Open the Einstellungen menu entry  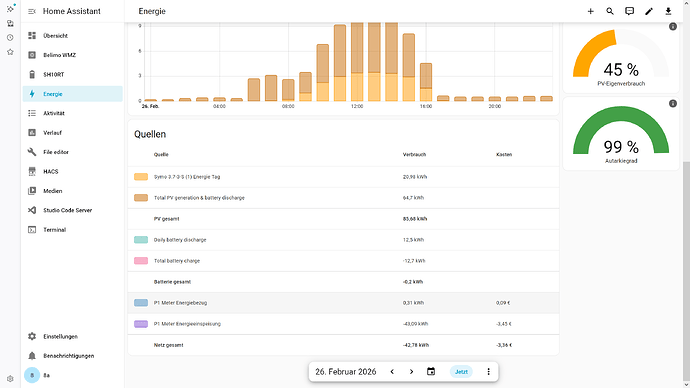[73, 337]
